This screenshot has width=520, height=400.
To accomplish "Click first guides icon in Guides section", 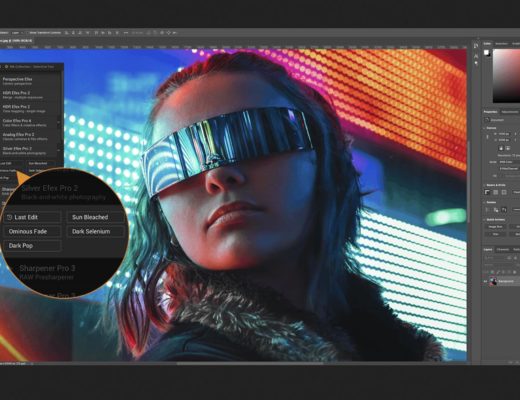I will [487, 210].
